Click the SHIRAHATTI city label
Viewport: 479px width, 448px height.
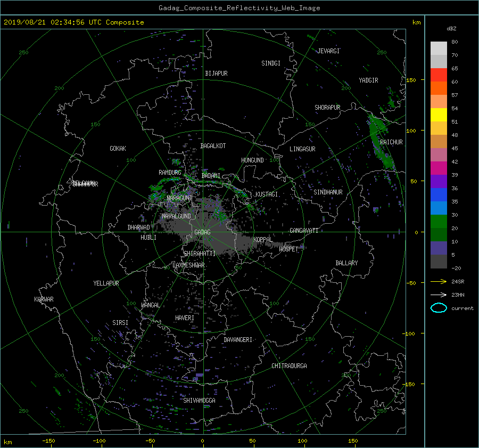coord(200,254)
